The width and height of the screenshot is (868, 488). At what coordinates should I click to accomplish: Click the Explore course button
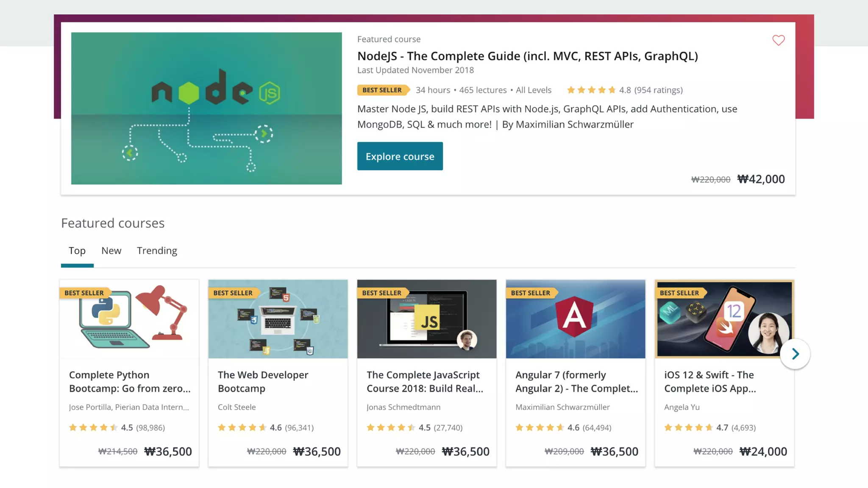pos(400,156)
